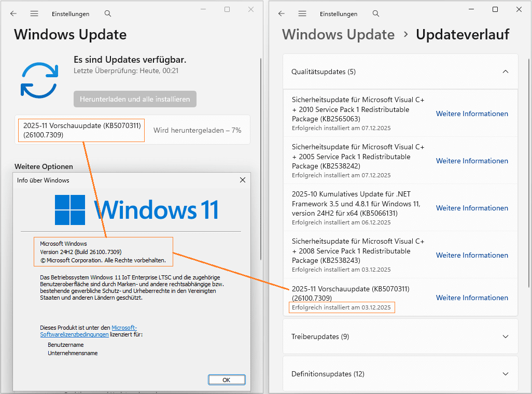Click Windows Update breadcrumb in right window
The width and height of the screenshot is (532, 394).
pos(338,35)
